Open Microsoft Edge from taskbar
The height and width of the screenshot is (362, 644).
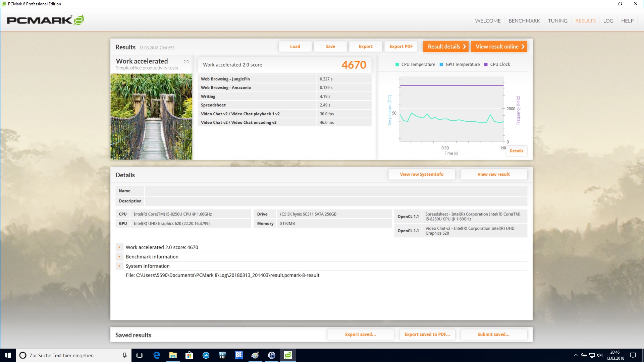(x=157, y=355)
